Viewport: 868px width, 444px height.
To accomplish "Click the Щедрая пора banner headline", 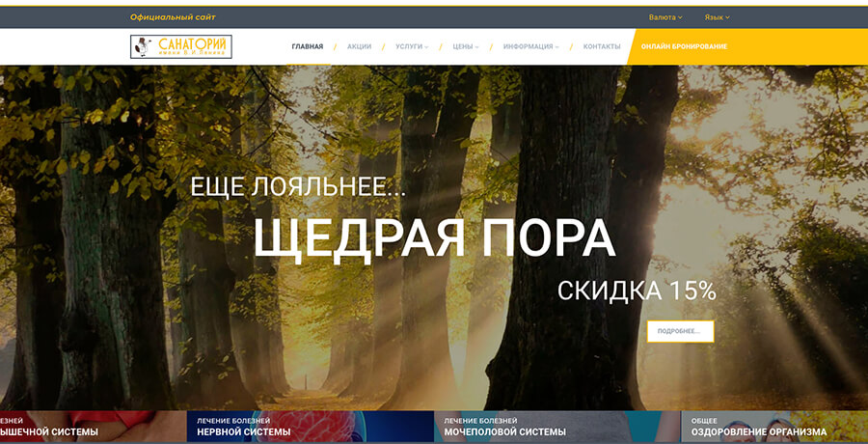I will (434, 239).
